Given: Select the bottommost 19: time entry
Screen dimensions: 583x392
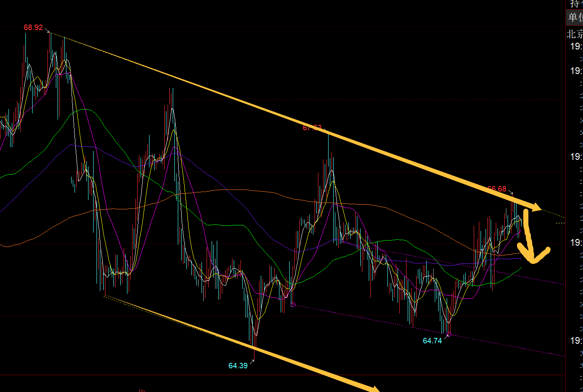Looking at the screenshot, I should click(x=576, y=340).
